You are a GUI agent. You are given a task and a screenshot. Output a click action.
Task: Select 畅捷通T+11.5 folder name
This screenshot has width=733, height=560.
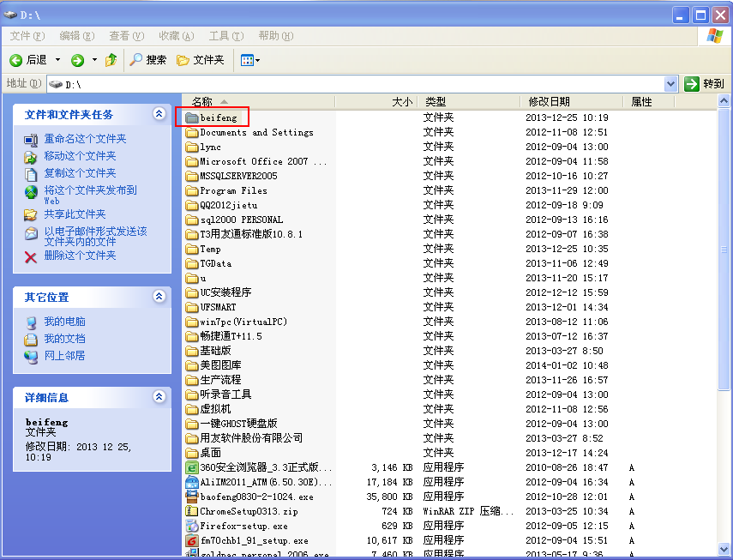tap(231, 336)
